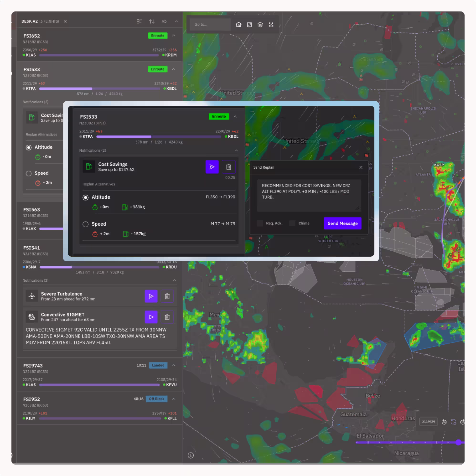Click the Enroute badge on FSI652
The width and height of the screenshot is (476, 476).
158,36
